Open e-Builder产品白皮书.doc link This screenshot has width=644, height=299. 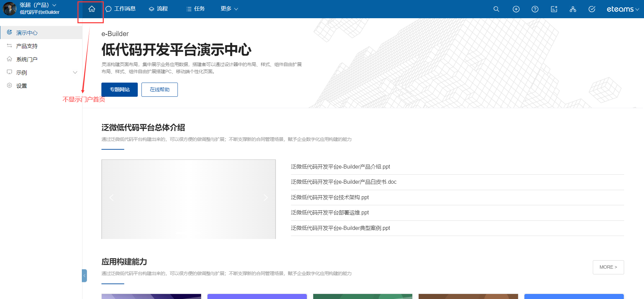click(x=344, y=182)
